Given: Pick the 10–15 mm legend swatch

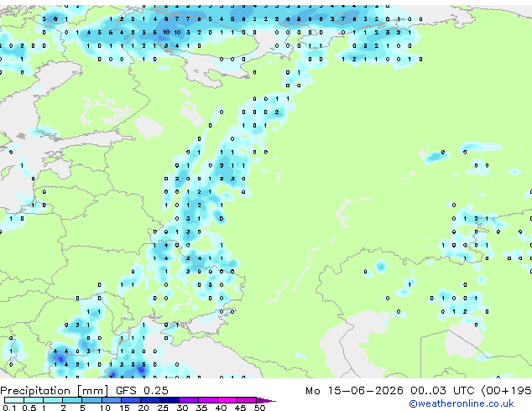Looking at the screenshot, I should pyautogui.click(x=111, y=400).
